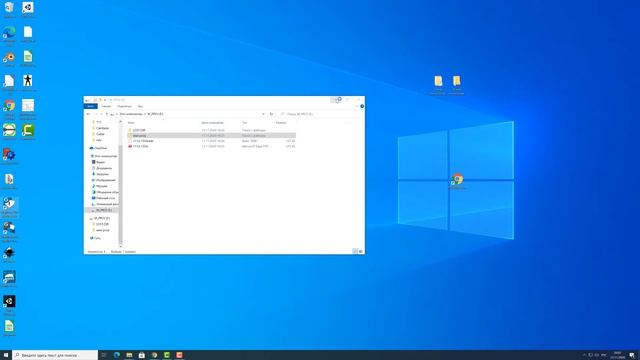The image size is (640, 360).
Task: Open the red recorder taskbar icon
Action: tap(180, 355)
